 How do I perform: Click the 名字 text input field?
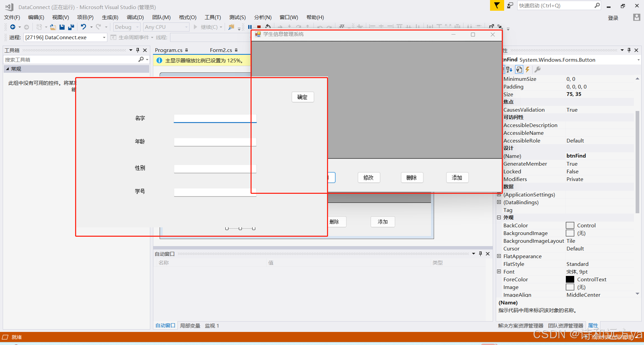coord(215,118)
